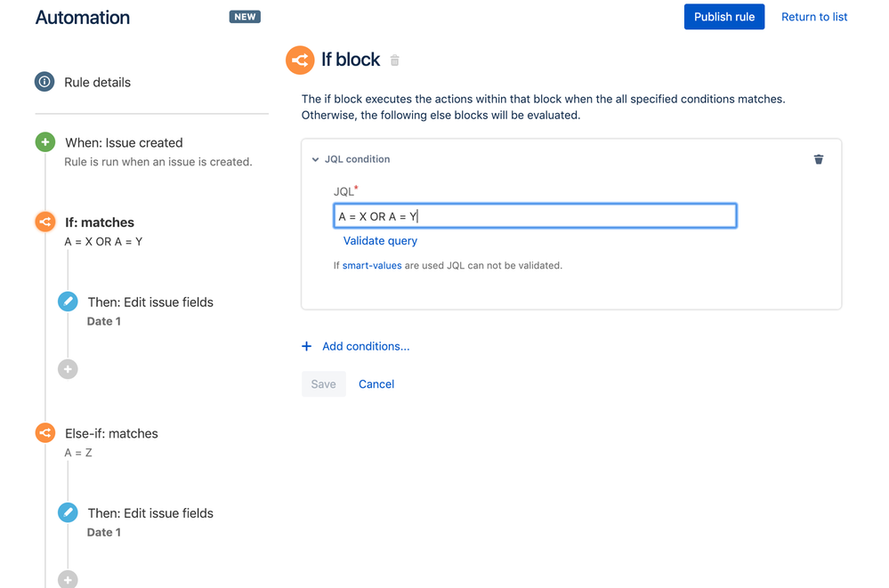
Task: Add component below the Else-if block's Edit issue fields
Action: point(68,579)
